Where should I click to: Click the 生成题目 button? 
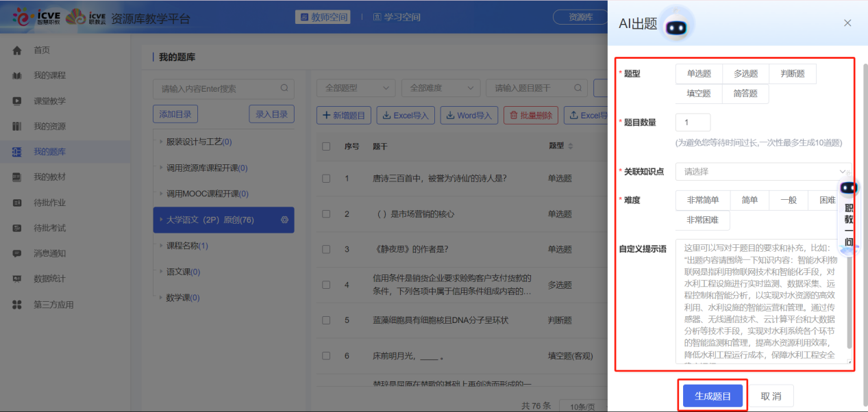click(712, 395)
